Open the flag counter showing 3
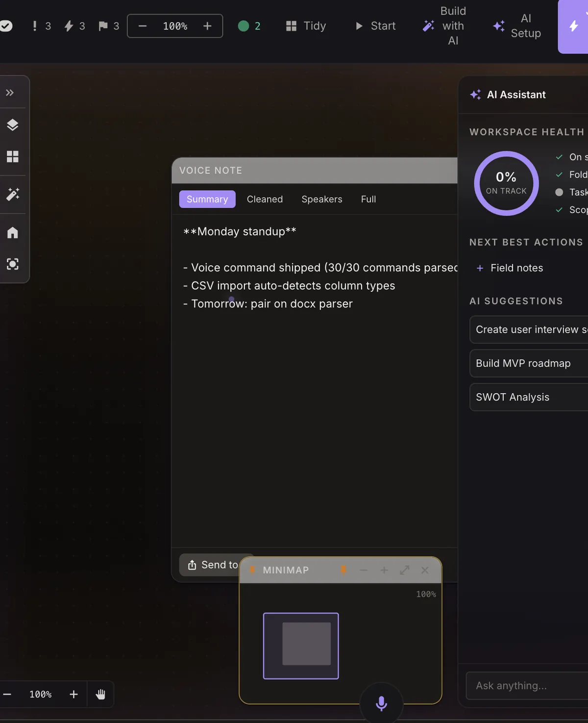 click(x=109, y=26)
